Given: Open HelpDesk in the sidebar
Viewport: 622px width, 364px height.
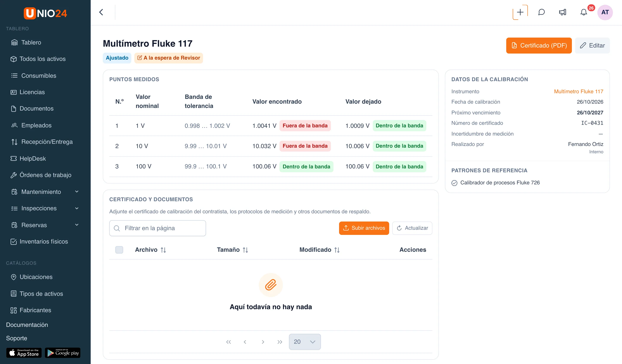Looking at the screenshot, I should (x=33, y=158).
